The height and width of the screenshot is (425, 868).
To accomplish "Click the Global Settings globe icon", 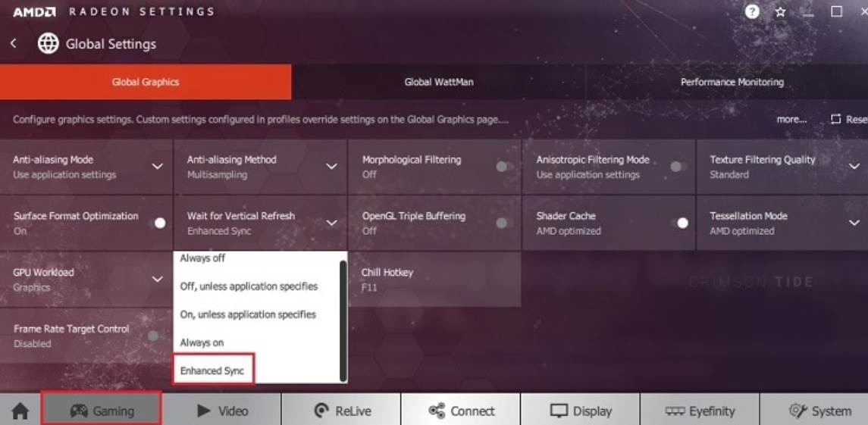I will (49, 43).
